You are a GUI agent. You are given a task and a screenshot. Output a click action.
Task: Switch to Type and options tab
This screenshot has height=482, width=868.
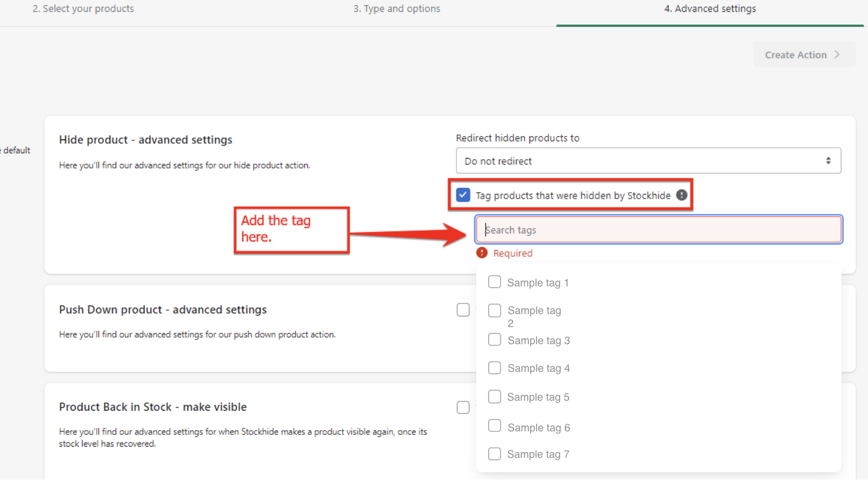tap(397, 9)
